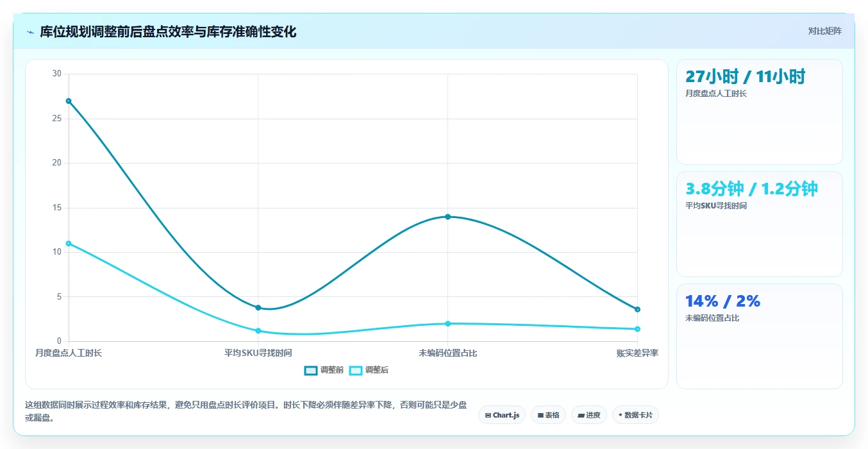Click card caption 未编码位置占比
The width and height of the screenshot is (868, 449).
point(712,318)
